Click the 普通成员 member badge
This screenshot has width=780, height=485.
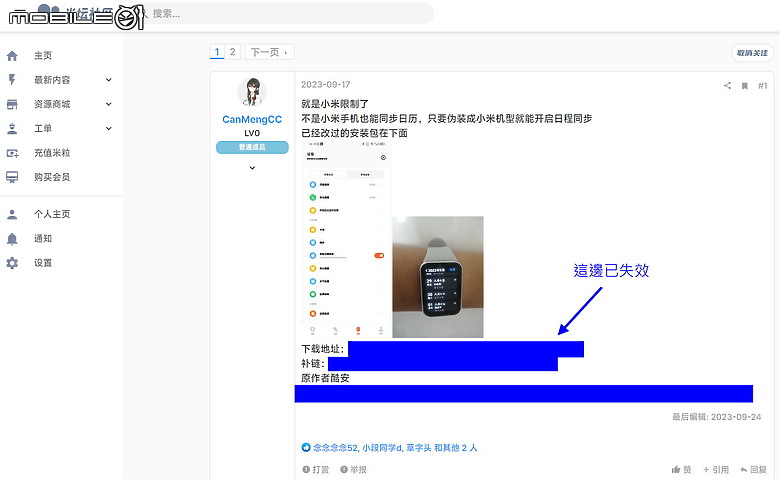coord(252,147)
